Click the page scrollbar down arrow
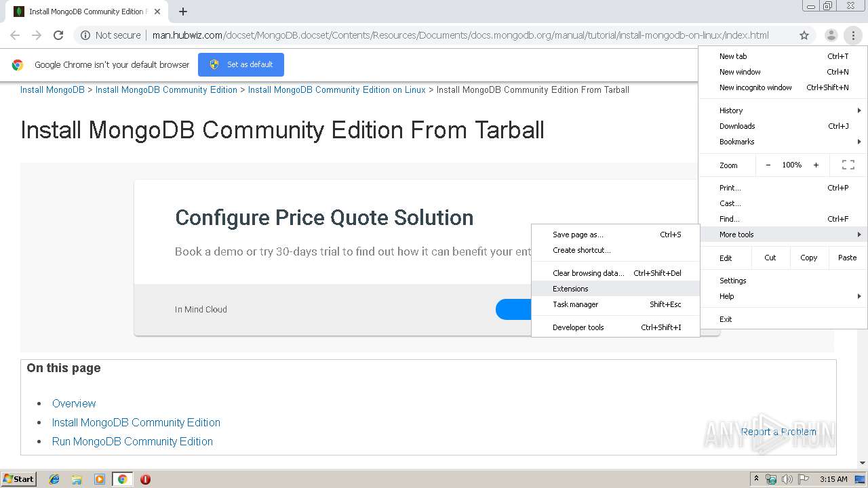868x488 pixels. click(x=863, y=463)
